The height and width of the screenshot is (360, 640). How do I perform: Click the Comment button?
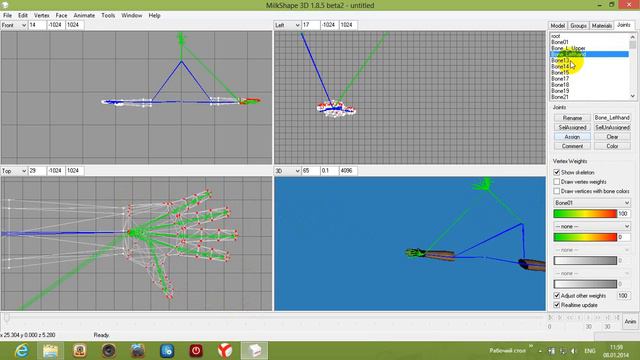tap(572, 146)
